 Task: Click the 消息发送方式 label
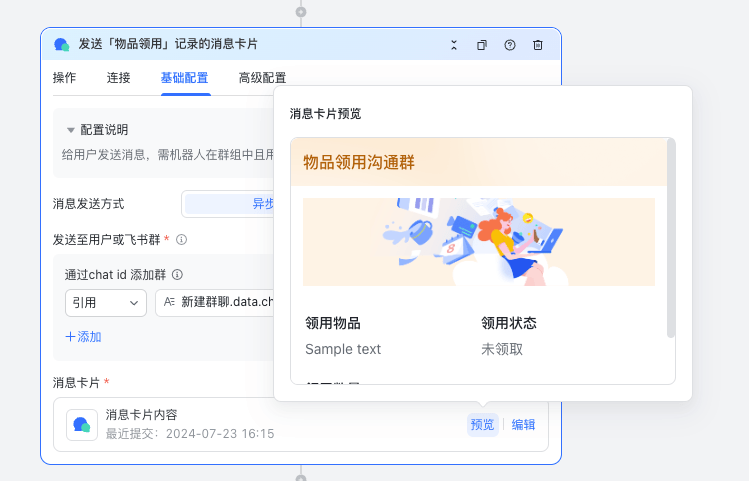(88, 204)
